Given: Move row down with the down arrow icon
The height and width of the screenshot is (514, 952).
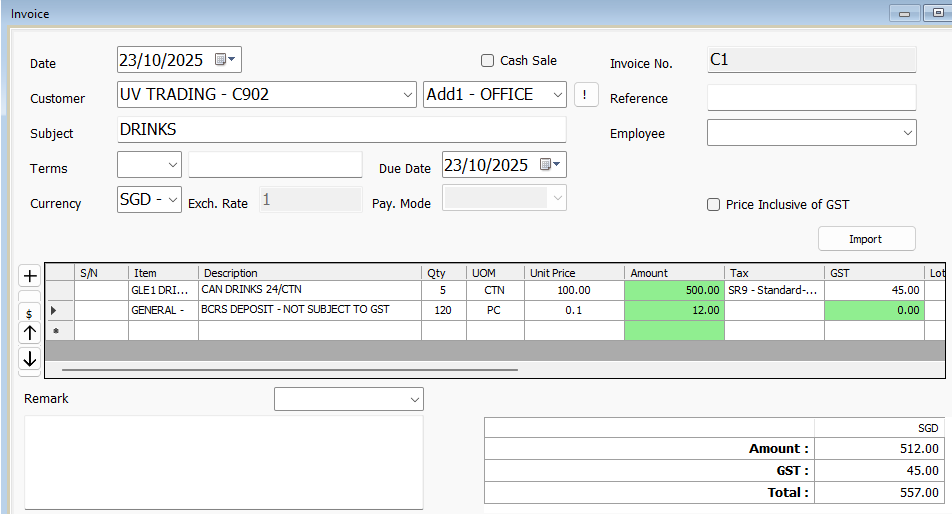Looking at the screenshot, I should click(30, 358).
